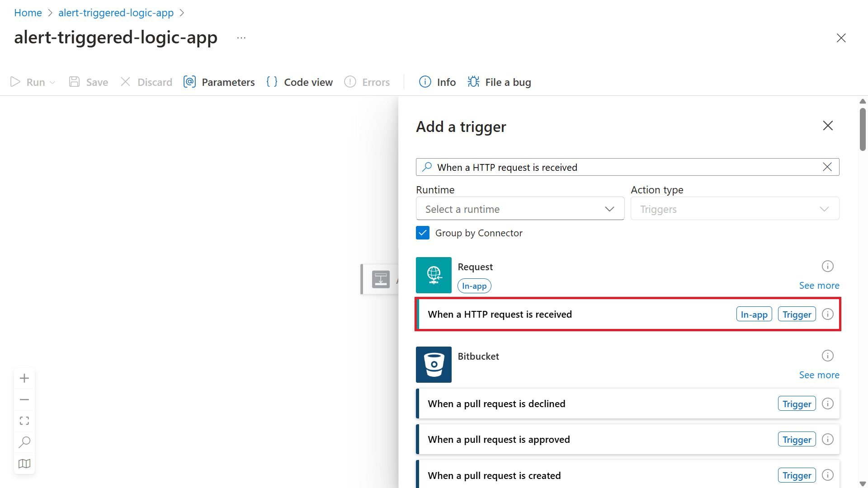The image size is (868, 488).
Task: Click the Parameters toolbar icon
Action: click(x=189, y=82)
